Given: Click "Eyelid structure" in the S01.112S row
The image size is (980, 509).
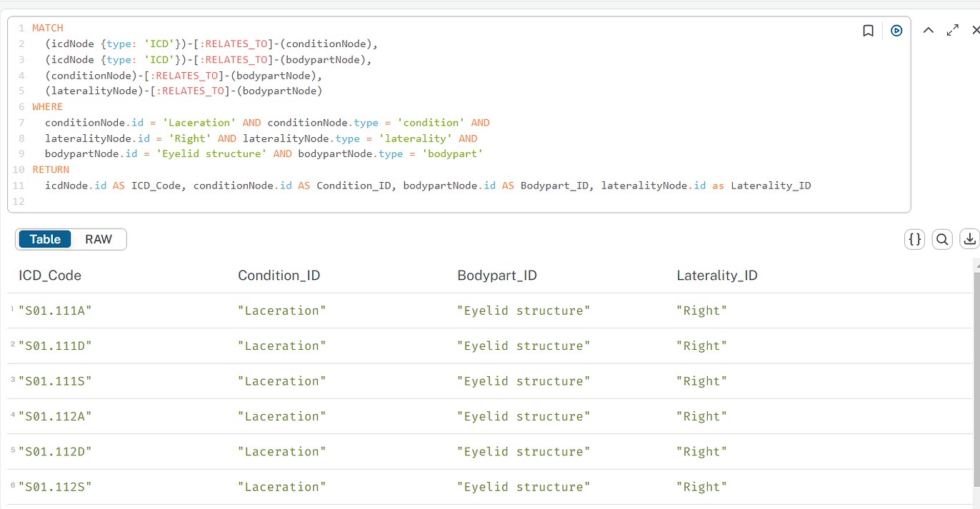Looking at the screenshot, I should pyautogui.click(x=524, y=487).
